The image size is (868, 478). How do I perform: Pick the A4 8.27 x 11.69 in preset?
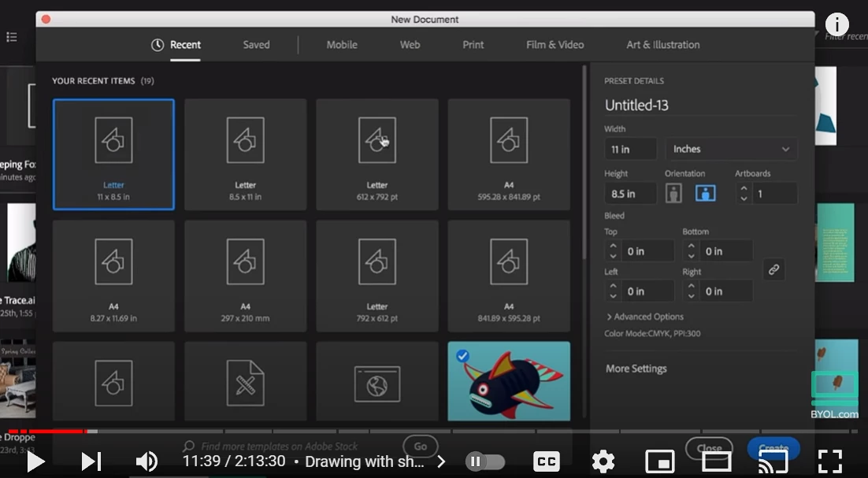113,276
